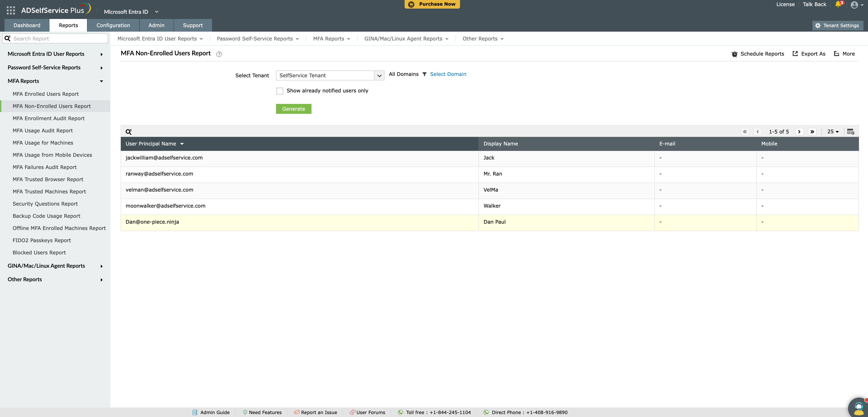
Task: Click the Need Features lightbulb icon
Action: pos(245,412)
